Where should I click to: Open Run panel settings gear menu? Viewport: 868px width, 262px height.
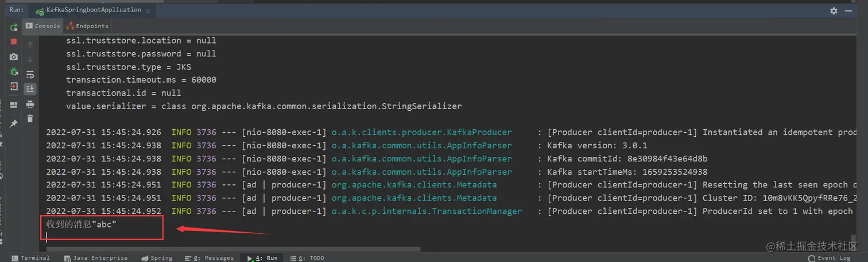pyautogui.click(x=834, y=10)
